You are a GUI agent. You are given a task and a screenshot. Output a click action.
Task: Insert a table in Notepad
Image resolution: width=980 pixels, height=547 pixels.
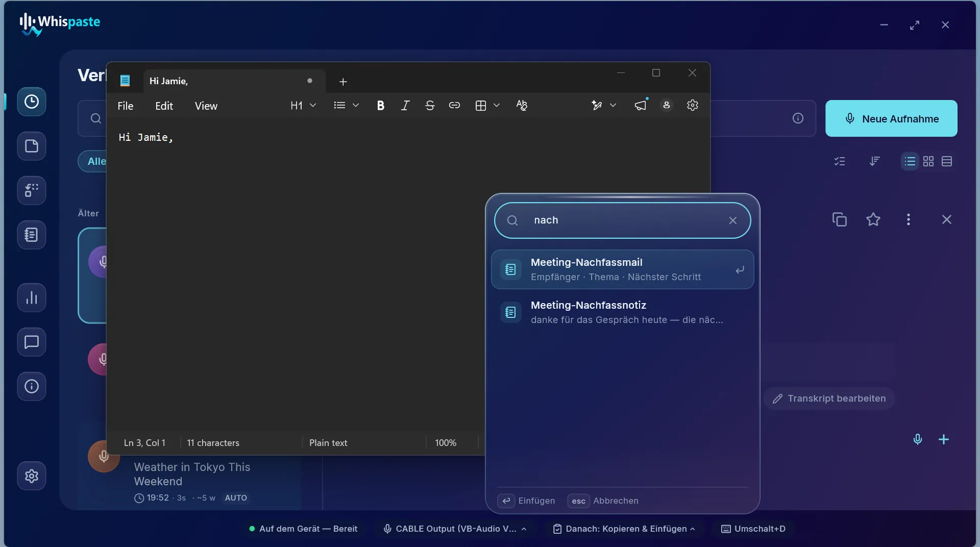481,106
